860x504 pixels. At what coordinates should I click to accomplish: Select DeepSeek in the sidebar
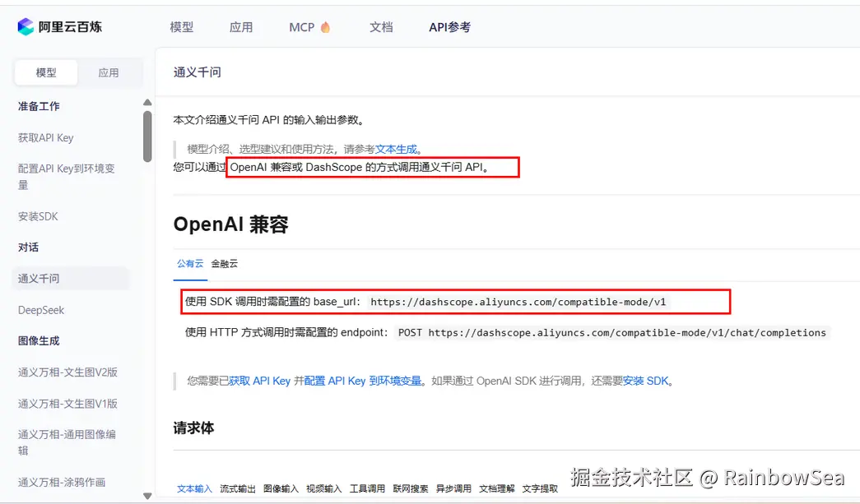pyautogui.click(x=41, y=310)
